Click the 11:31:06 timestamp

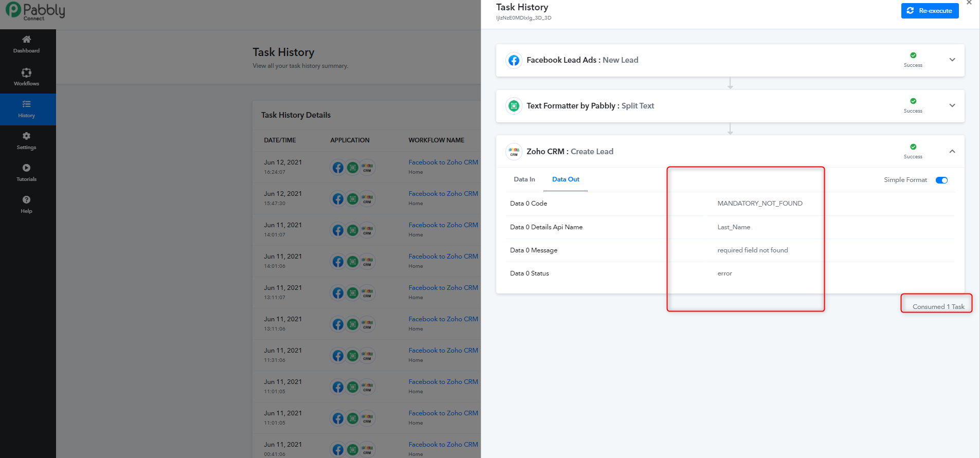pos(275,360)
